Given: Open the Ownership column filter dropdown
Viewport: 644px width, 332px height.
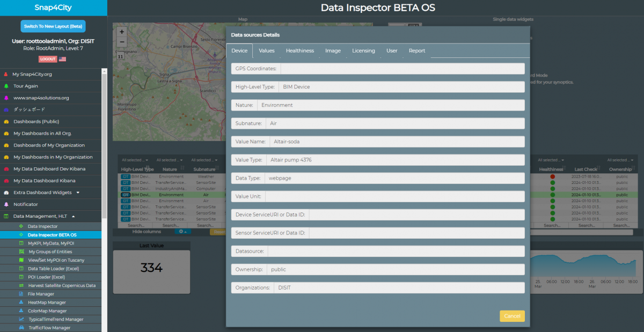Looking at the screenshot, I should click(620, 160).
